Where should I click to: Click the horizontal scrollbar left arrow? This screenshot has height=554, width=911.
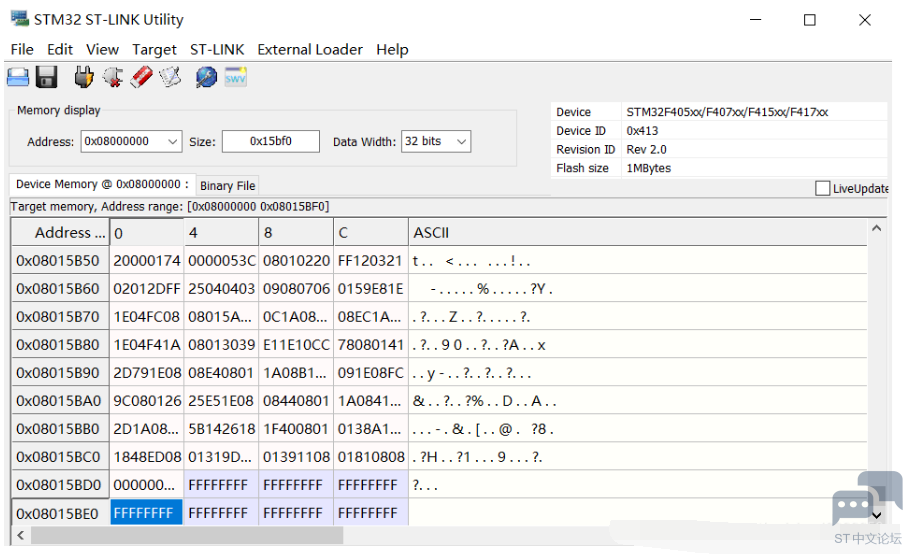click(x=21, y=535)
